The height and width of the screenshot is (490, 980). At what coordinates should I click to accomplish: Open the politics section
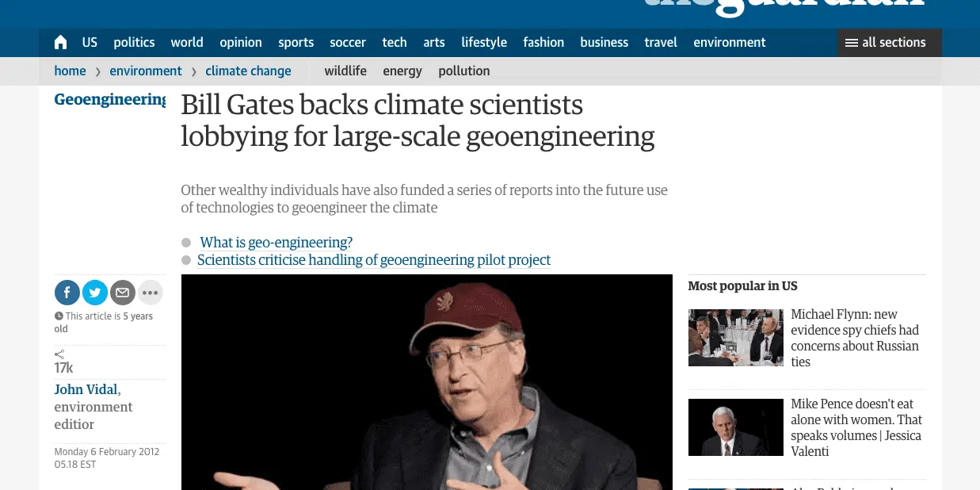134,43
